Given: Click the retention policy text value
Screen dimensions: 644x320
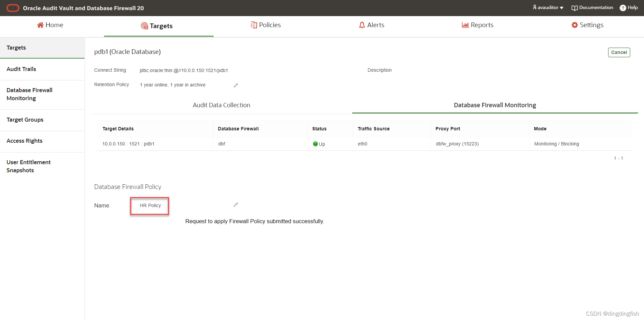Looking at the screenshot, I should pyautogui.click(x=173, y=85).
